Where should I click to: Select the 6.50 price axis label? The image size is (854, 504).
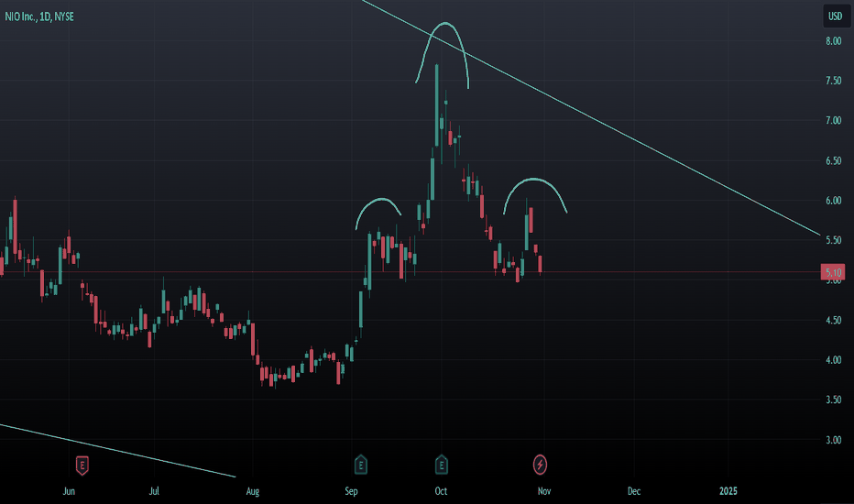coord(833,160)
